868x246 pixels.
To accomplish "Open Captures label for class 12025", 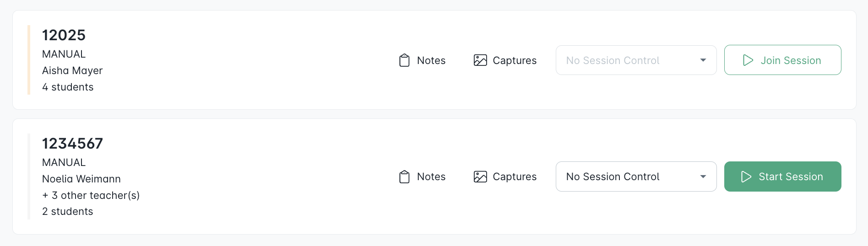I will click(x=515, y=60).
